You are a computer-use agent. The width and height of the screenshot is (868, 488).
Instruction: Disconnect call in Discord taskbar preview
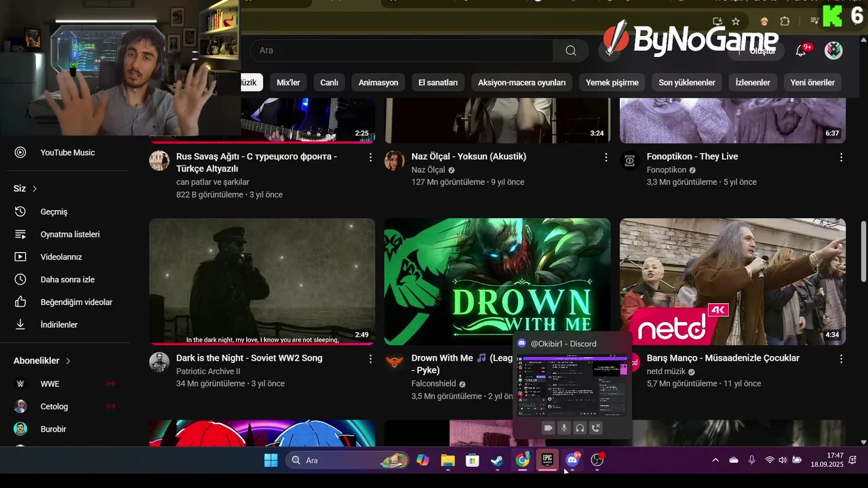pyautogui.click(x=595, y=428)
